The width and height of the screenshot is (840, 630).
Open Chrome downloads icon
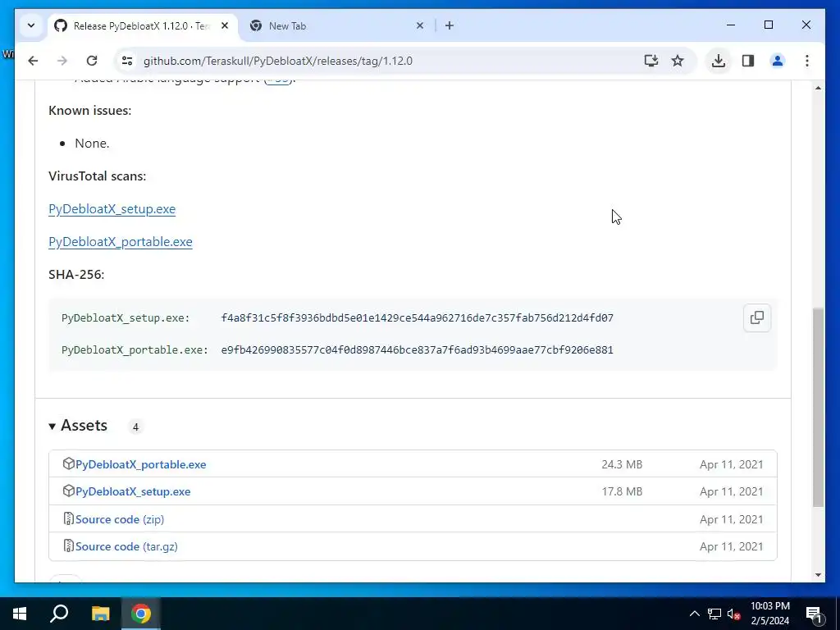(719, 61)
